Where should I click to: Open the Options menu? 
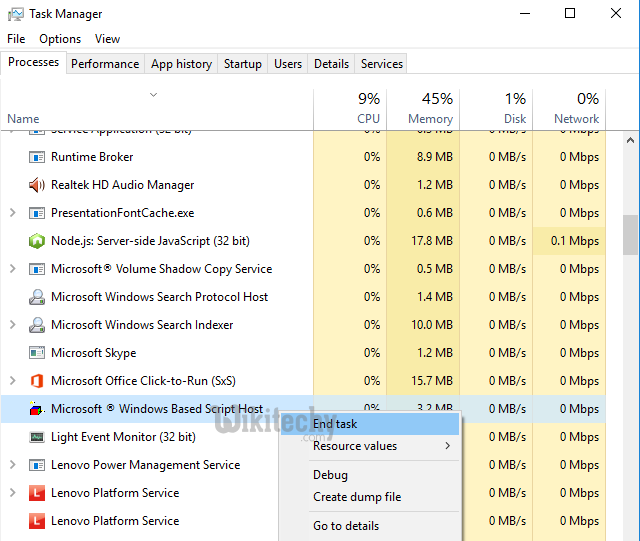point(60,39)
